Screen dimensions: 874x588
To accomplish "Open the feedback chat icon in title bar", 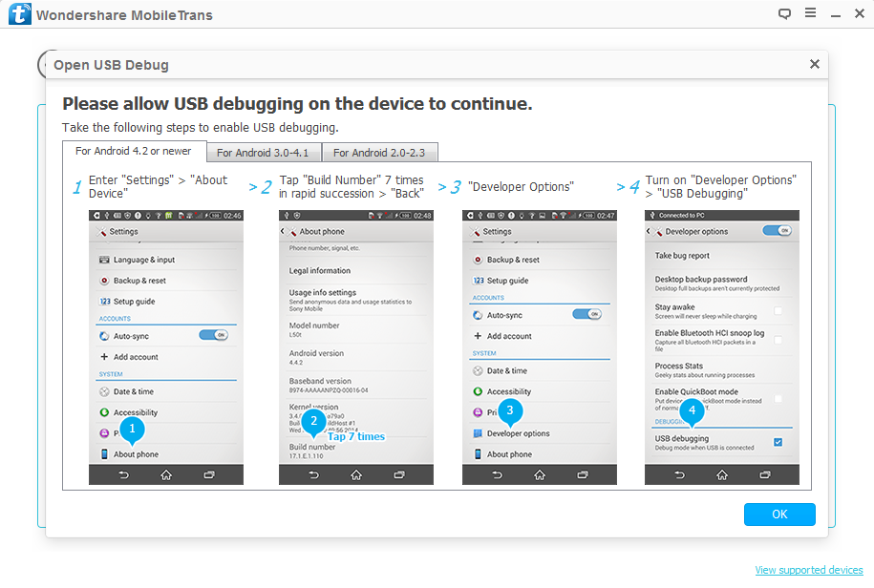I will pyautogui.click(x=784, y=14).
